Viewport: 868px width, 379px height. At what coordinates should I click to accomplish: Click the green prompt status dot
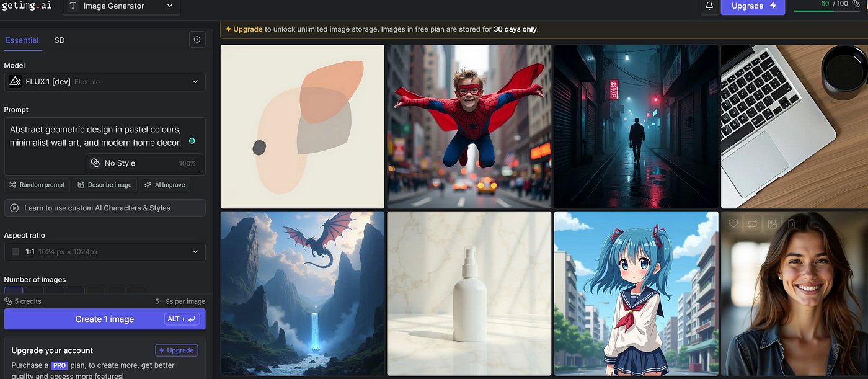(x=192, y=141)
